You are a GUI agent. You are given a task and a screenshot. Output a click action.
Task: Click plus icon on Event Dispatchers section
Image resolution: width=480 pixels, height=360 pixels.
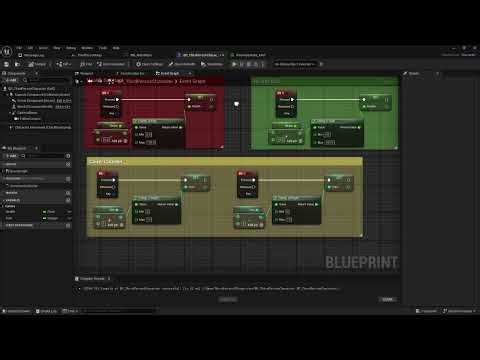click(68, 226)
